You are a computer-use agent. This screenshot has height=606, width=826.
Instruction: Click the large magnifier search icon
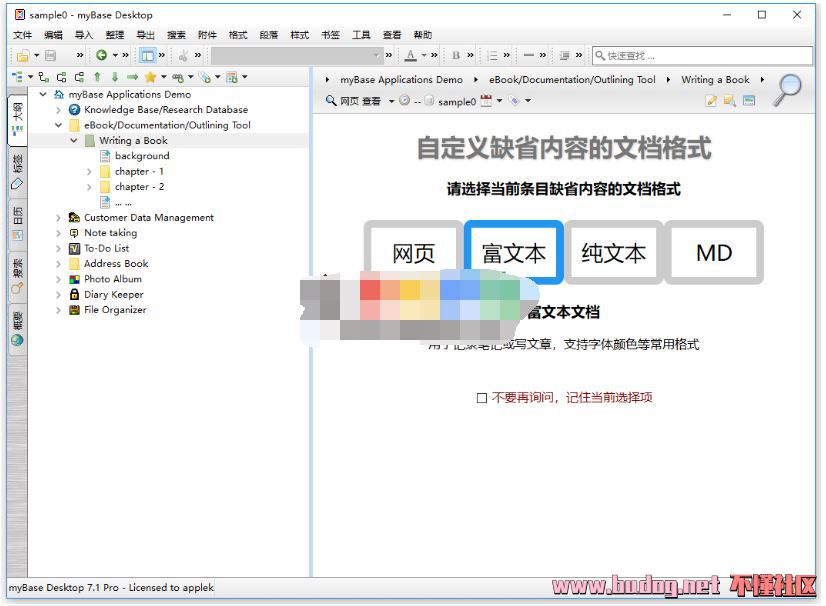coord(788,90)
